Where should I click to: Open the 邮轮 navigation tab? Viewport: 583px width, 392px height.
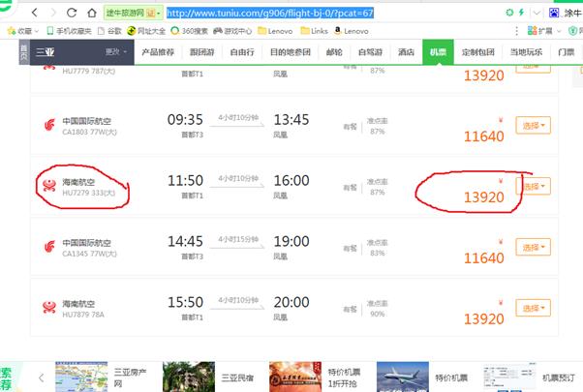[334, 52]
